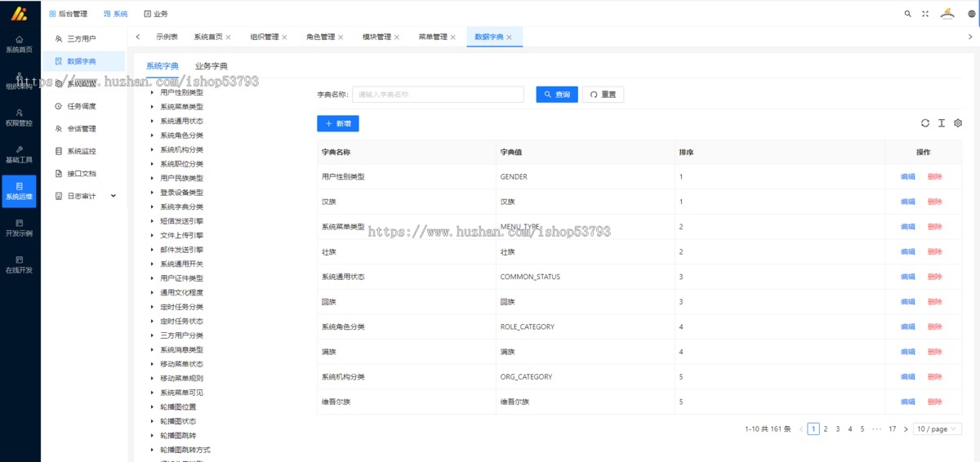The width and height of the screenshot is (980, 462).
Task: Open the table density (row height) icon
Action: (942, 123)
